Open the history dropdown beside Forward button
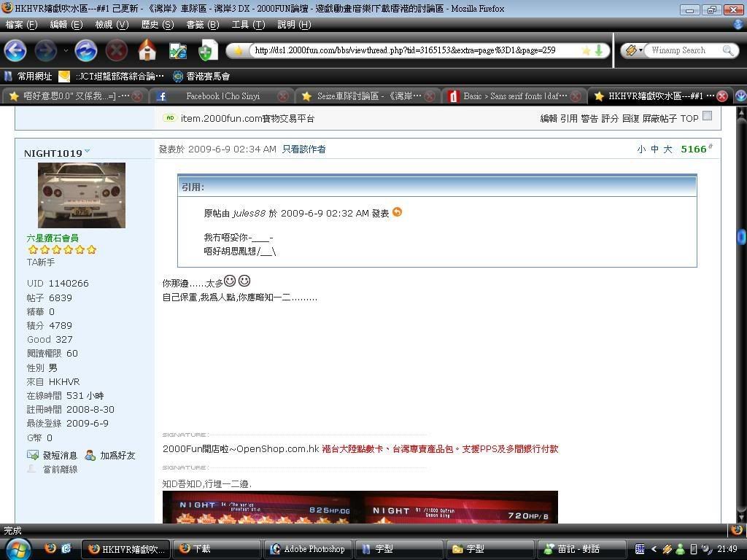 point(66,50)
